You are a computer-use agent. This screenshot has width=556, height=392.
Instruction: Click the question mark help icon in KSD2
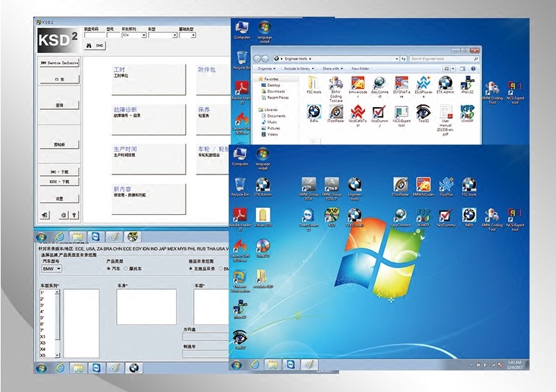[x=74, y=215]
